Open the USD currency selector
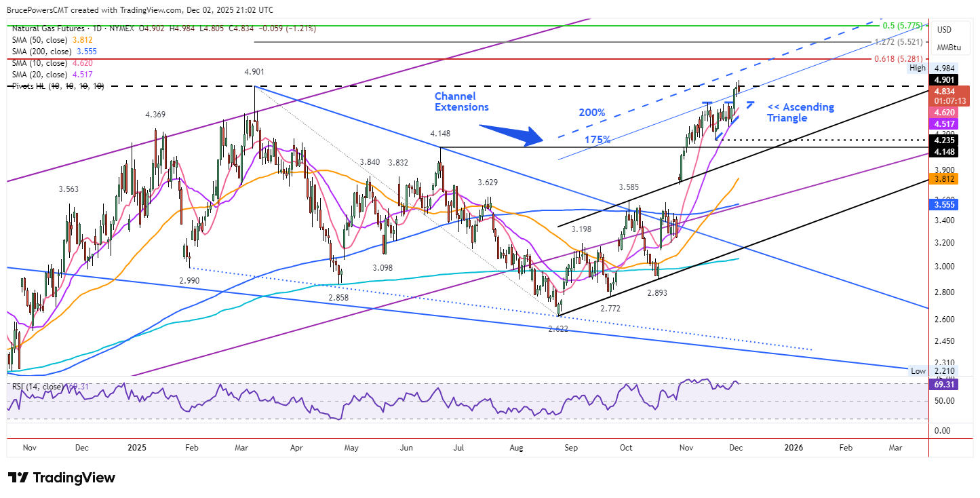980x498 pixels. tap(943, 30)
